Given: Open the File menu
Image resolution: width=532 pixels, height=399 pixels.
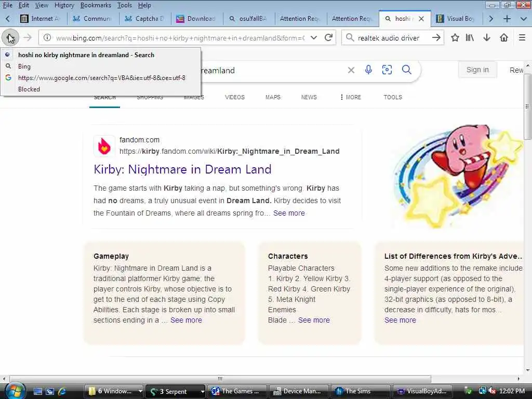Looking at the screenshot, I should coord(7,5).
